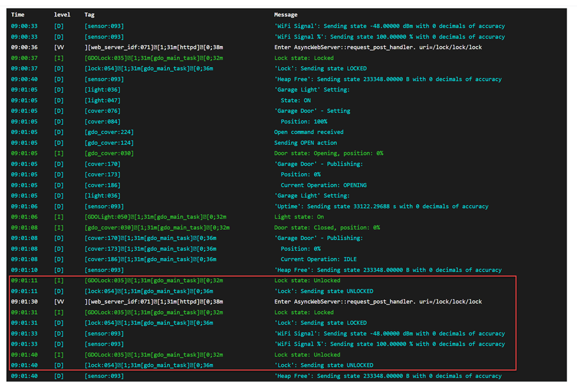Image resolution: width=577 pixels, height=392 pixels.
Task: Click [gdo_cover:030] tag on Door Opening row
Action: (x=109, y=153)
